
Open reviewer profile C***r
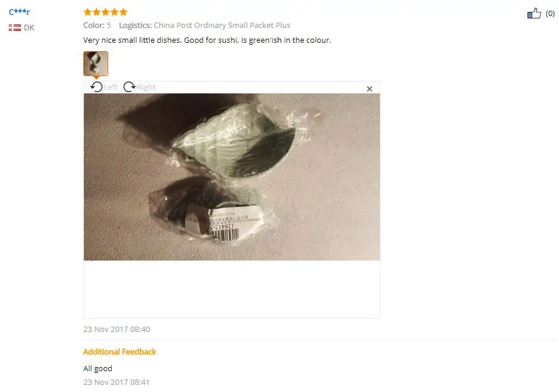pyautogui.click(x=19, y=12)
